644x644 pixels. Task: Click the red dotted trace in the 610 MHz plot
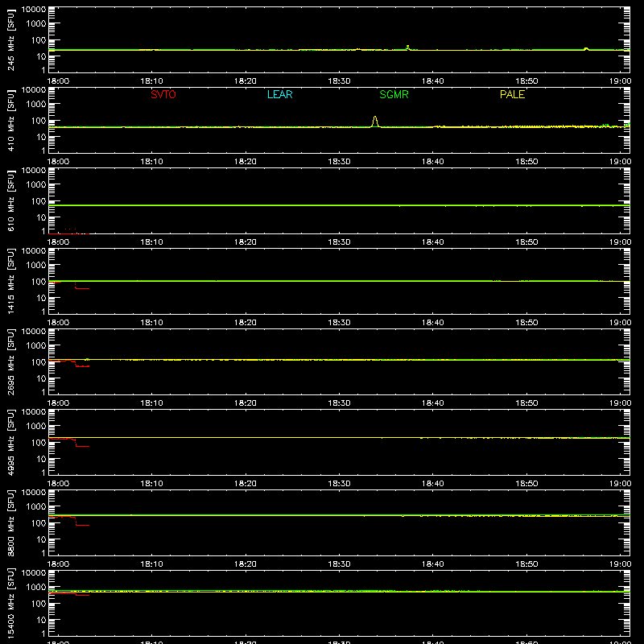[x=69, y=233]
